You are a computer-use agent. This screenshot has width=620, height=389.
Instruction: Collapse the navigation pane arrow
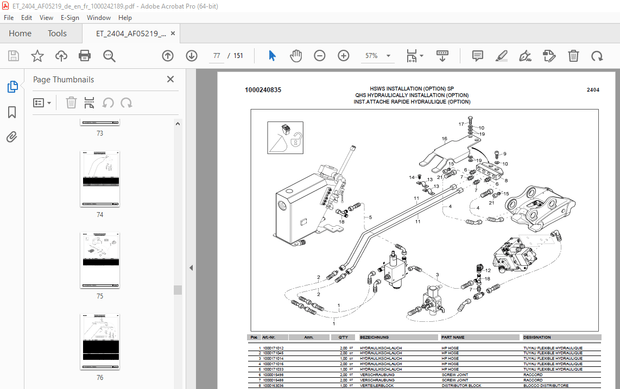coord(191,268)
